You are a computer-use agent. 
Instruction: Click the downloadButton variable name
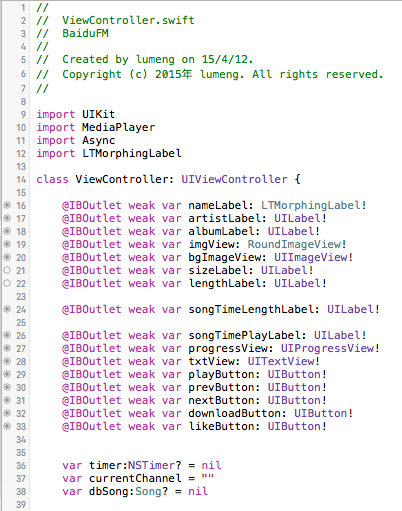[x=235, y=413]
